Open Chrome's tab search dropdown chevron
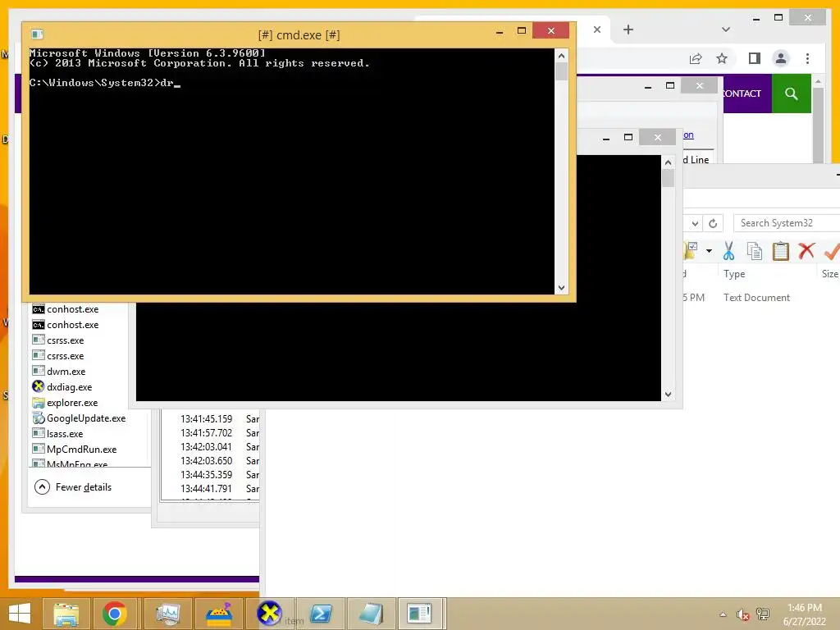Viewport: 840px width, 630px height. (x=726, y=30)
